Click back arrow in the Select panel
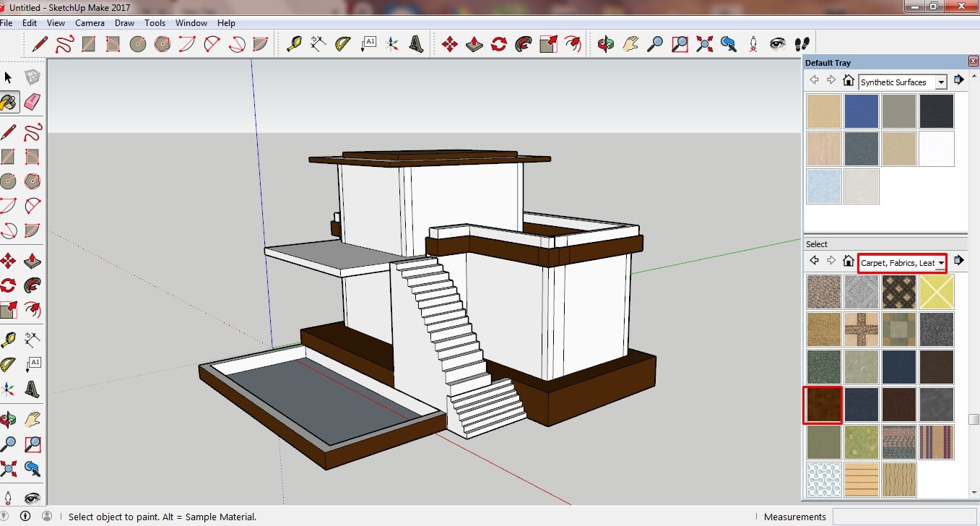This screenshot has width=980, height=526. 814,261
